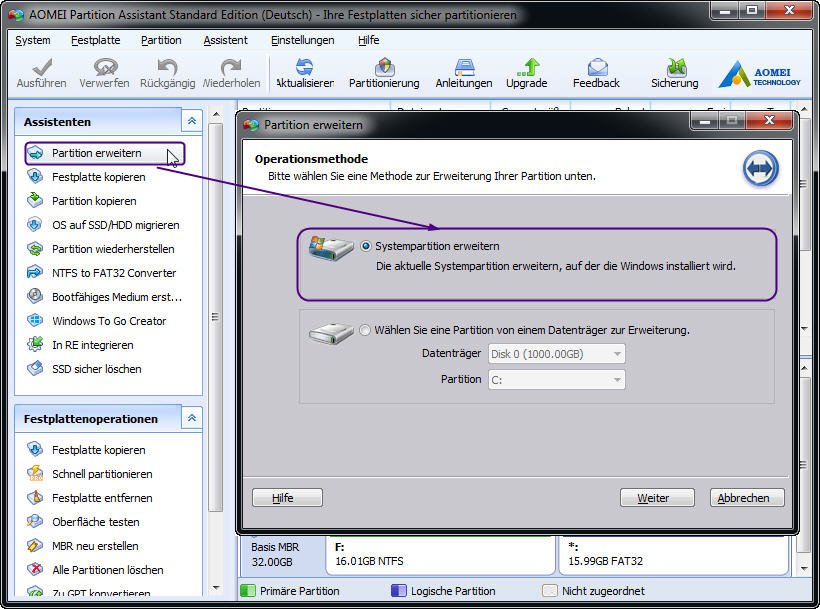Click the Festplatte kopieren icon under Festplattenoperationen
820x609 pixels.
pos(36,450)
